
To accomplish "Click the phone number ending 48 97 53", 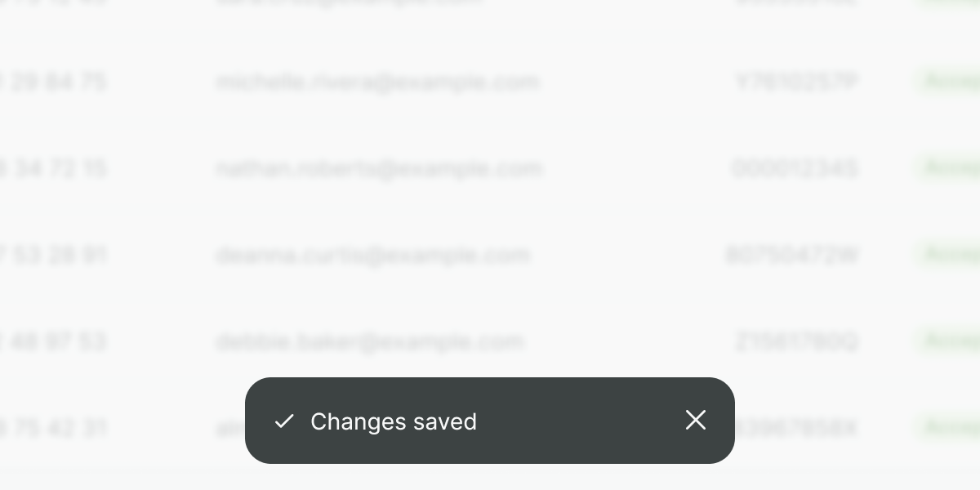I will [53, 341].
